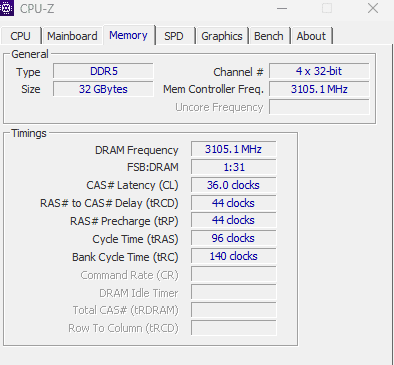Click the Row To Column (tRCD) label
Image resolution: width=394 pixels, height=365 pixels.
pyautogui.click(x=123, y=329)
